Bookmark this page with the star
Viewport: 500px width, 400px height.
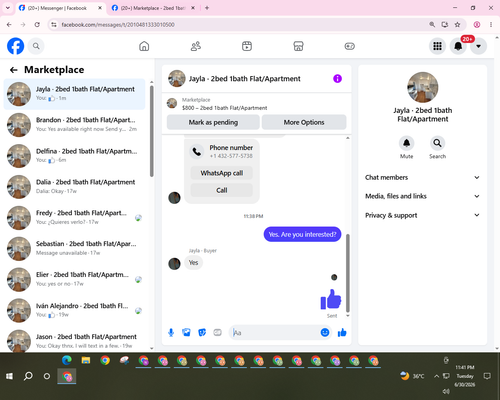click(x=457, y=25)
